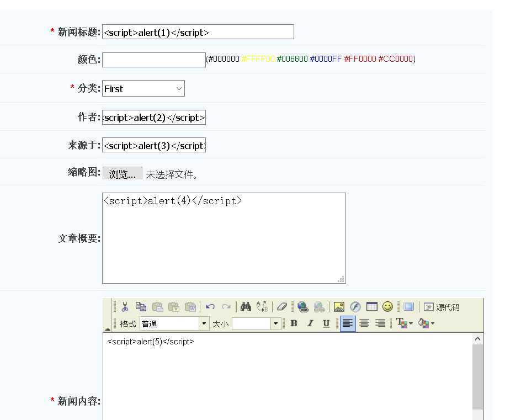Click the source code document icon
This screenshot has width=521, height=420.
pyautogui.click(x=429, y=307)
